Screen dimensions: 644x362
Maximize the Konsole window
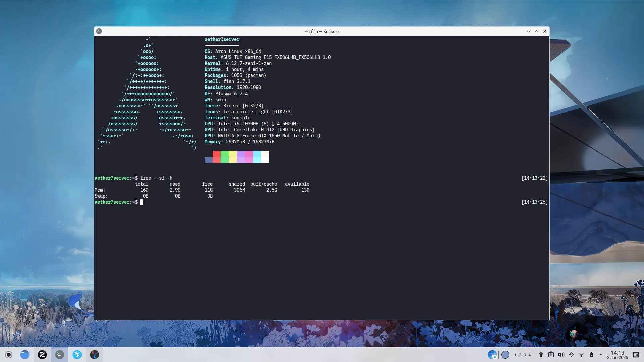537,31
